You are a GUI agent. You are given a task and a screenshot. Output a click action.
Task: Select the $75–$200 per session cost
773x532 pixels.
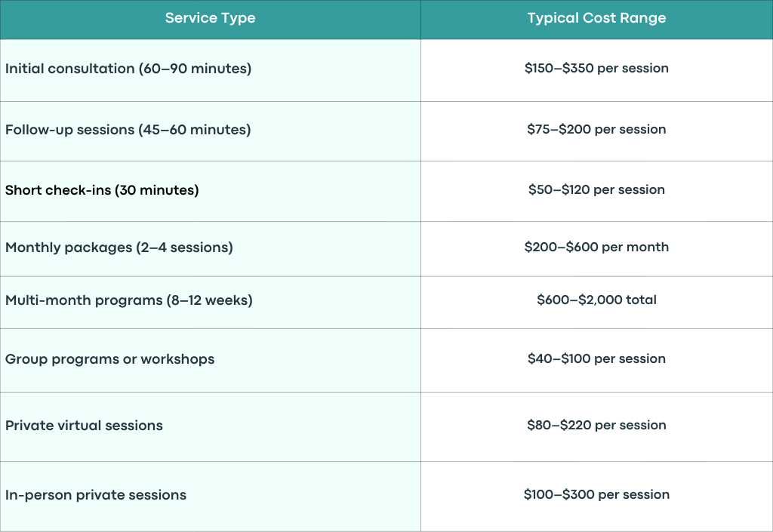[596, 131]
